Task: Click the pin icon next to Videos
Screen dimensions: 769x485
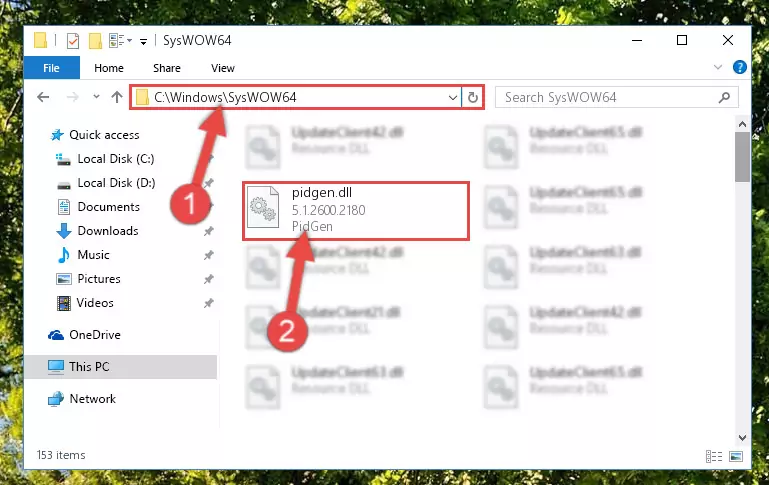Action: pos(208,303)
